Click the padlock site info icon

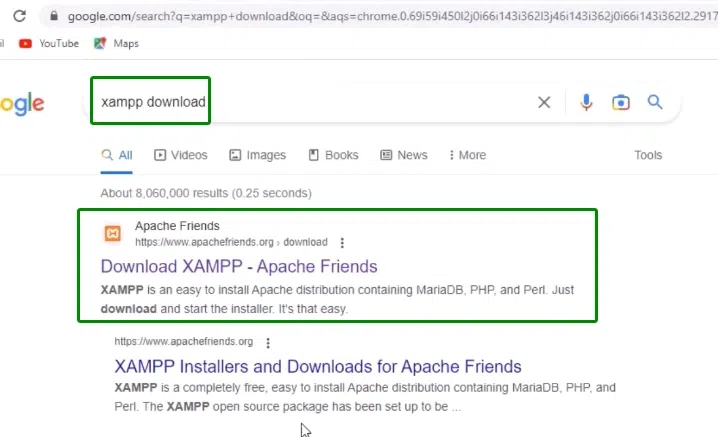[x=54, y=16]
